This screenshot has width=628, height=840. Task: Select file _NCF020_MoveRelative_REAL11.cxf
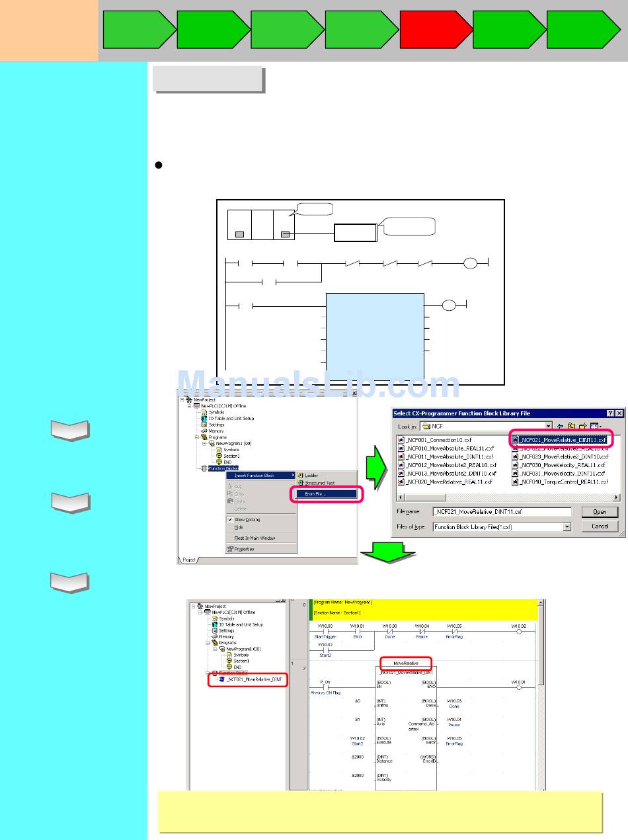click(x=445, y=482)
